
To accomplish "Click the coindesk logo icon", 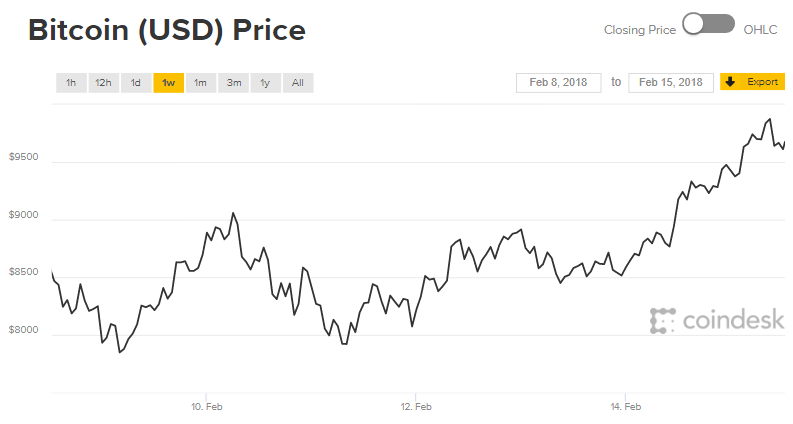I will [x=660, y=320].
